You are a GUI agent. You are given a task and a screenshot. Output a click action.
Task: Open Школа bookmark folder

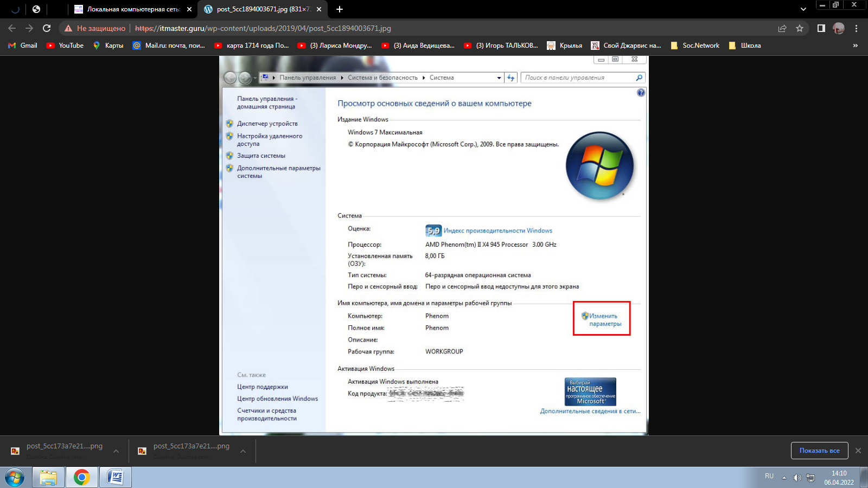click(x=745, y=46)
